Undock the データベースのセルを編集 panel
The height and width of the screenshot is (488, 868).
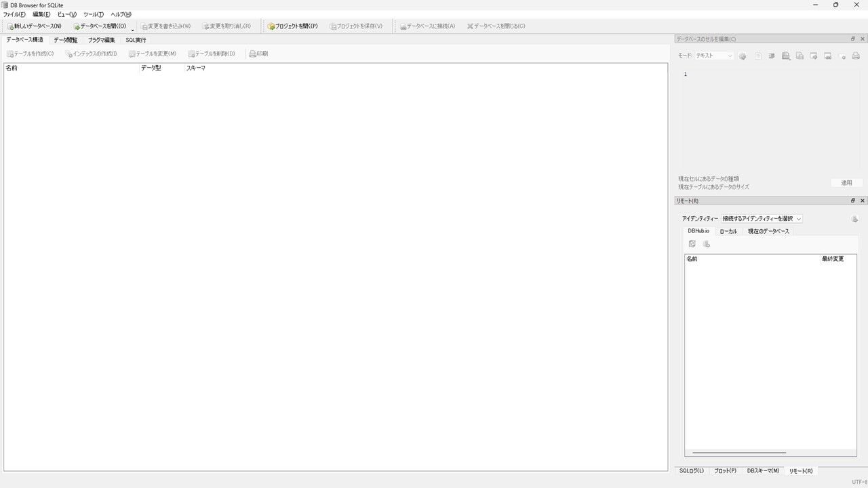[852, 39]
